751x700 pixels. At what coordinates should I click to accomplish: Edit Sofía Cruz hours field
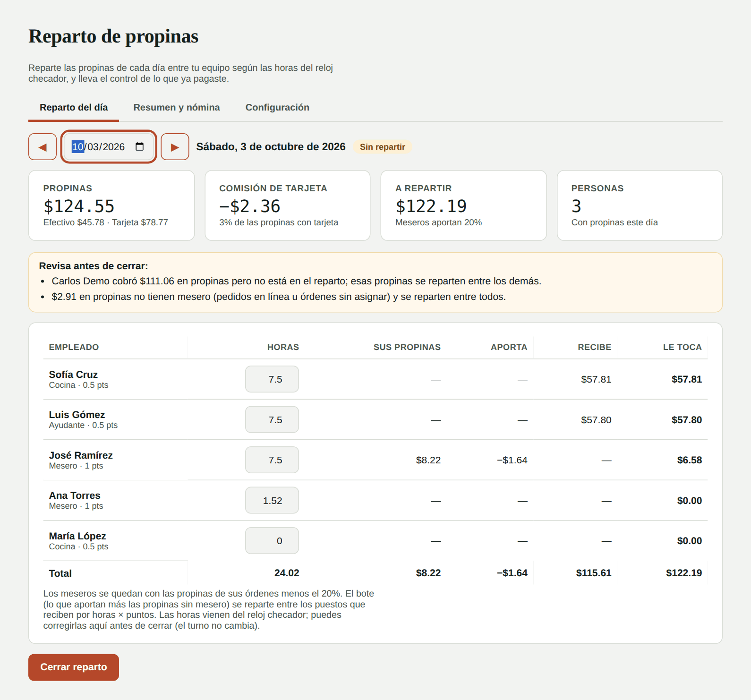[x=272, y=379]
